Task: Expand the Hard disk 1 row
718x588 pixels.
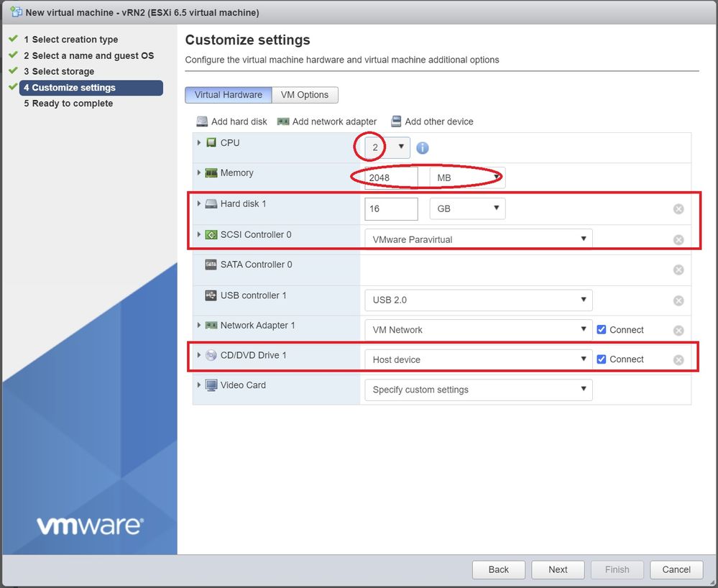Action: (x=199, y=203)
